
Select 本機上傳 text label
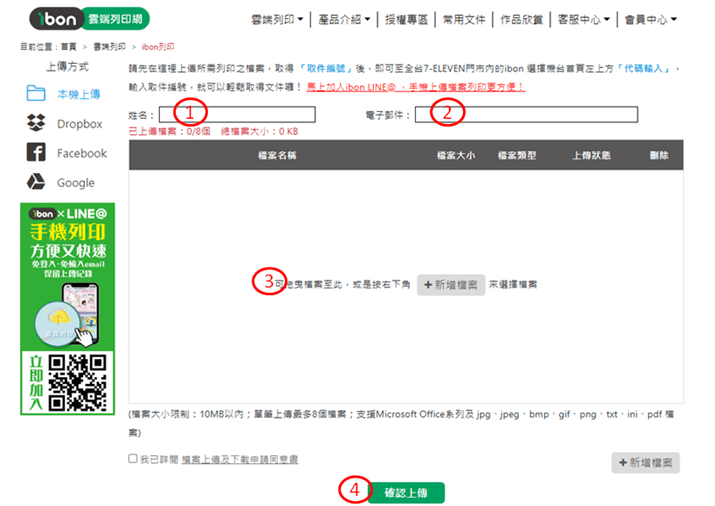[79, 94]
